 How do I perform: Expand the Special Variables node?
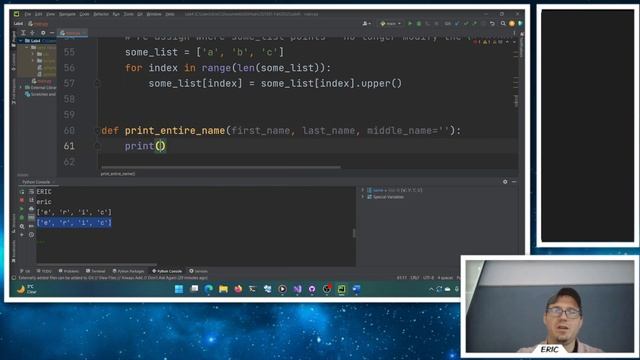[362, 197]
